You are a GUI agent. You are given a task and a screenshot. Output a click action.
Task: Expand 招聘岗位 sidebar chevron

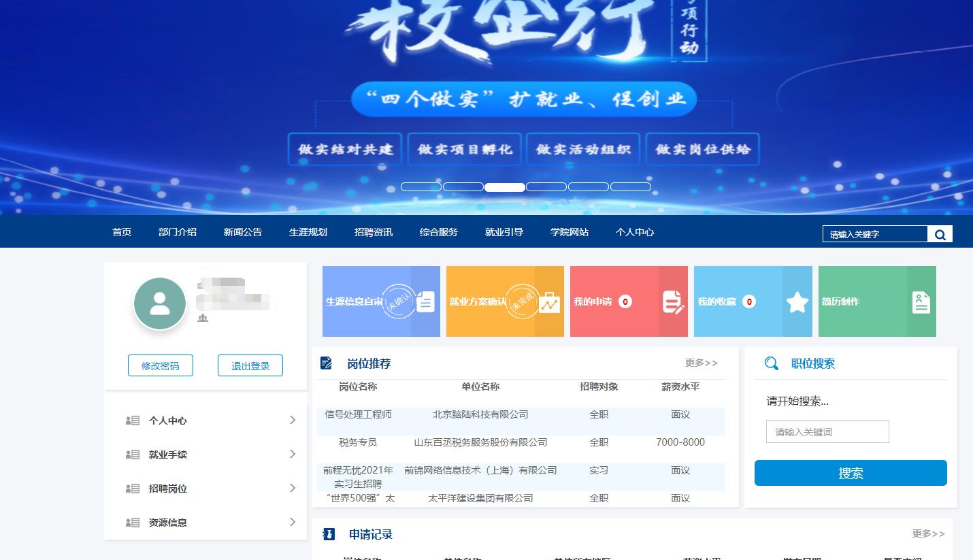(x=293, y=488)
